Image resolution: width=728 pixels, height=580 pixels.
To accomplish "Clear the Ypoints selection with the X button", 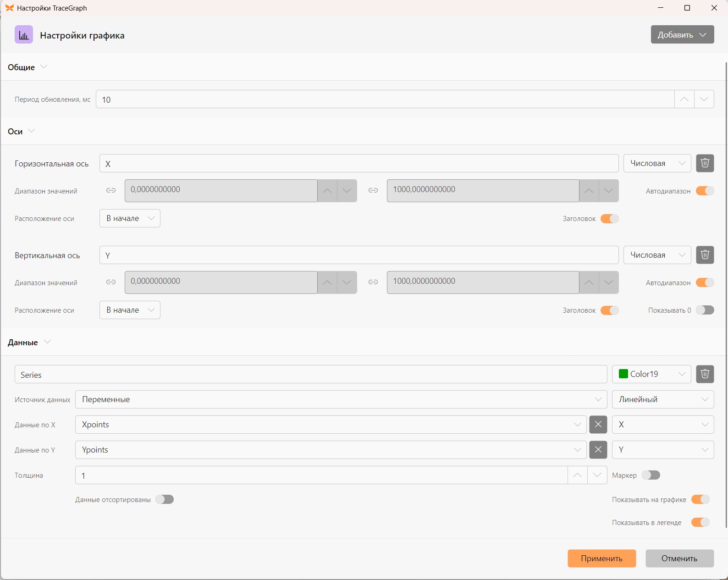I will click(x=598, y=450).
